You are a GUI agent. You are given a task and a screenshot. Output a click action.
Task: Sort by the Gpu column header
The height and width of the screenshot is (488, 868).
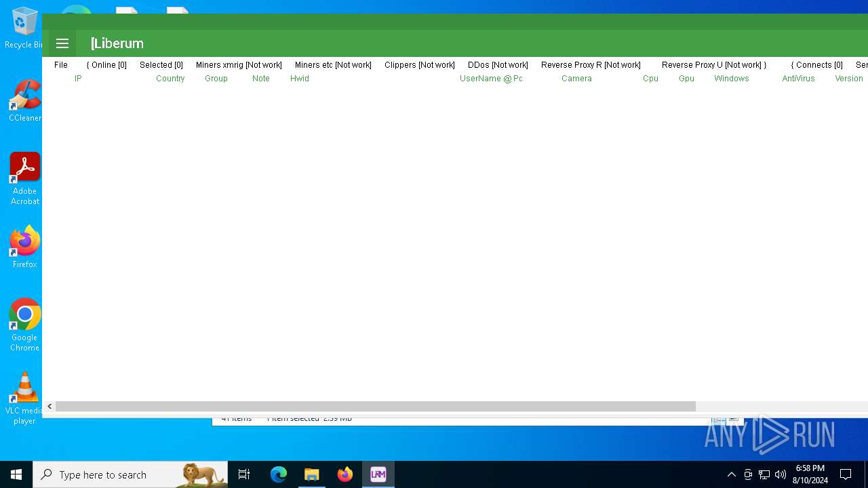[686, 79]
